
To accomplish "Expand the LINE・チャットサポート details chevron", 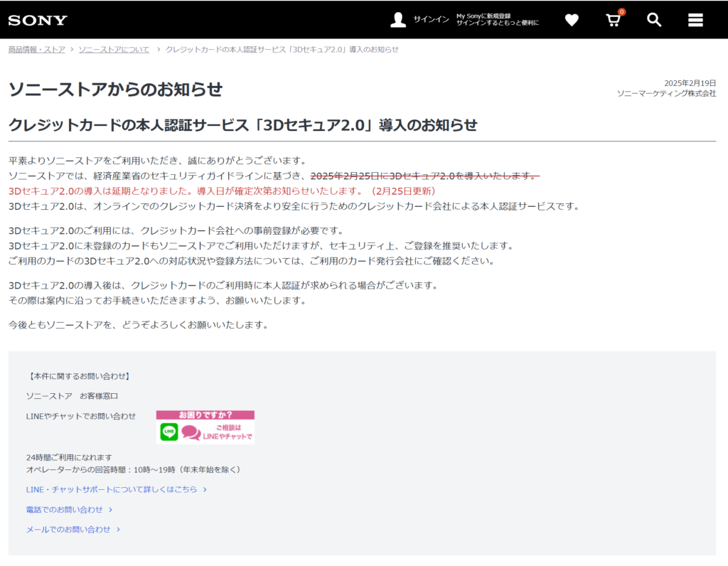I will [204, 489].
